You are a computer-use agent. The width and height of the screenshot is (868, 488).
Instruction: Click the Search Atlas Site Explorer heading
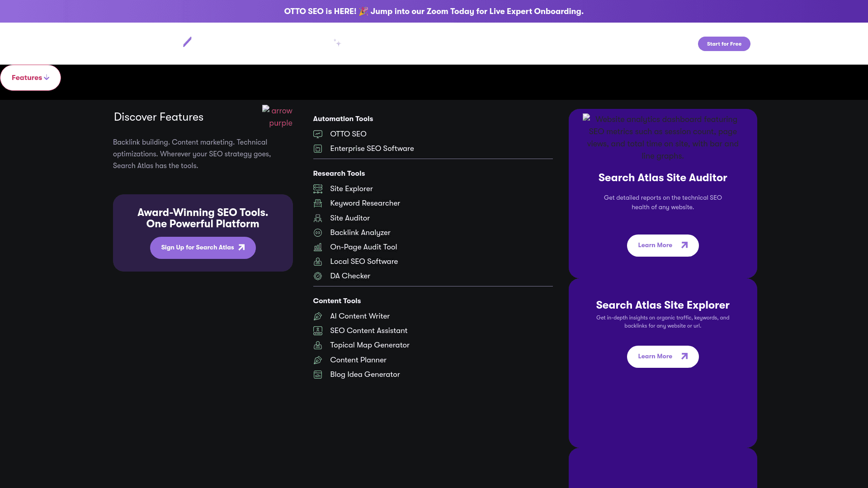[663, 305]
